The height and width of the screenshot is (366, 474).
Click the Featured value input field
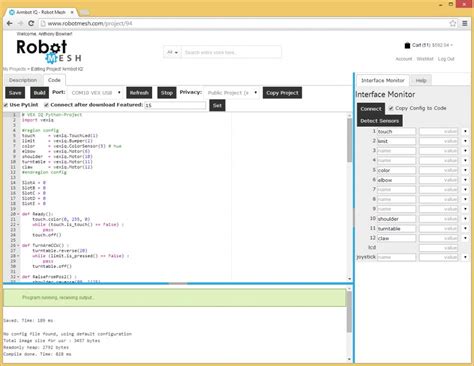(x=175, y=105)
